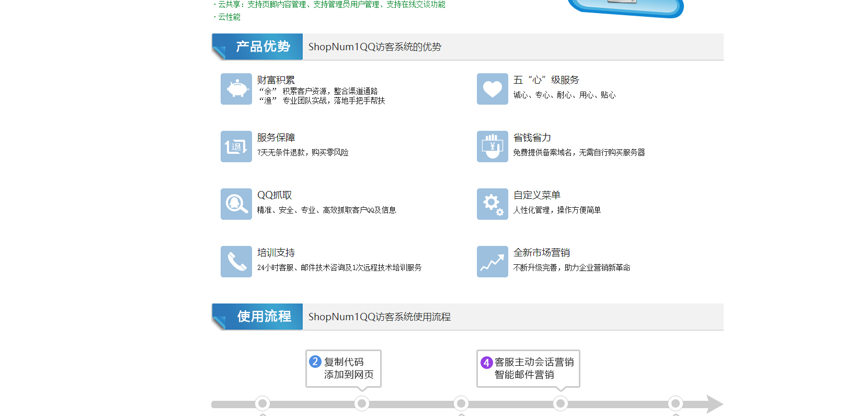Click the phone icon beside 培训支持
This screenshot has width=868, height=416.
point(236,262)
